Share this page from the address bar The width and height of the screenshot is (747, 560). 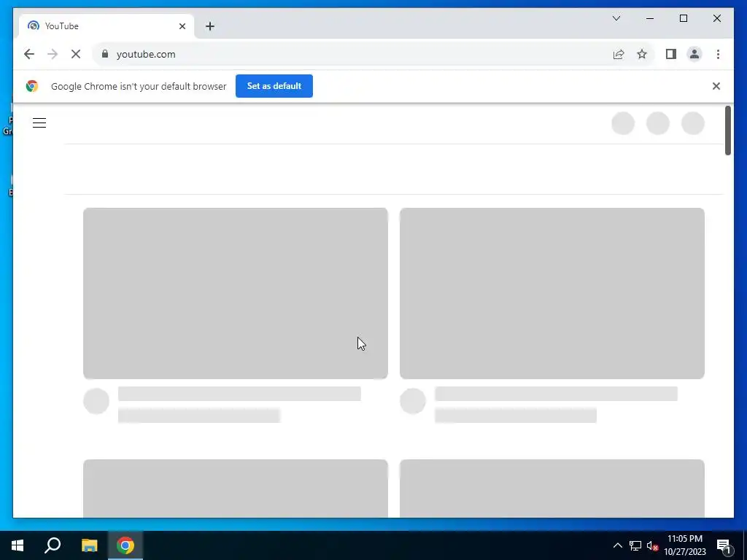tap(619, 54)
